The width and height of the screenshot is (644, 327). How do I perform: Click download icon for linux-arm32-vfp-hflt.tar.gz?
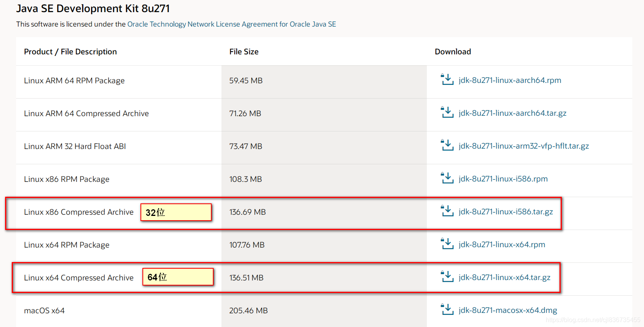pos(447,145)
